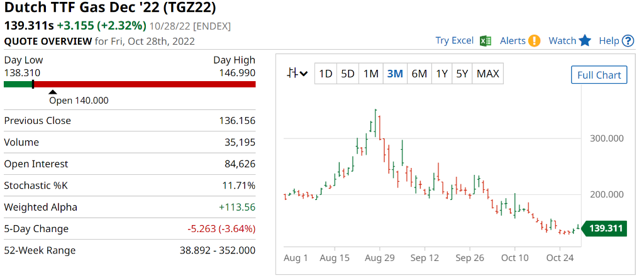Select the MAX chart range
The width and height of the screenshot is (644, 278).
tap(488, 74)
